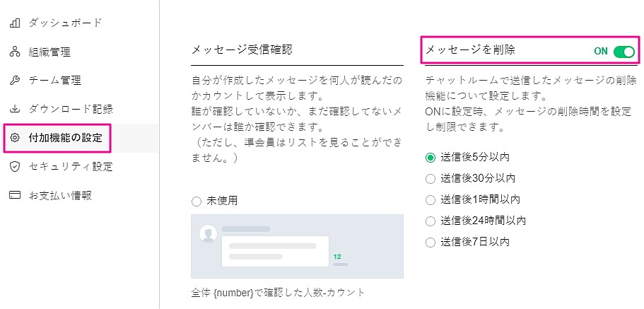Click the dashboard bar chart icon
This screenshot has height=309, width=644.
14,23
